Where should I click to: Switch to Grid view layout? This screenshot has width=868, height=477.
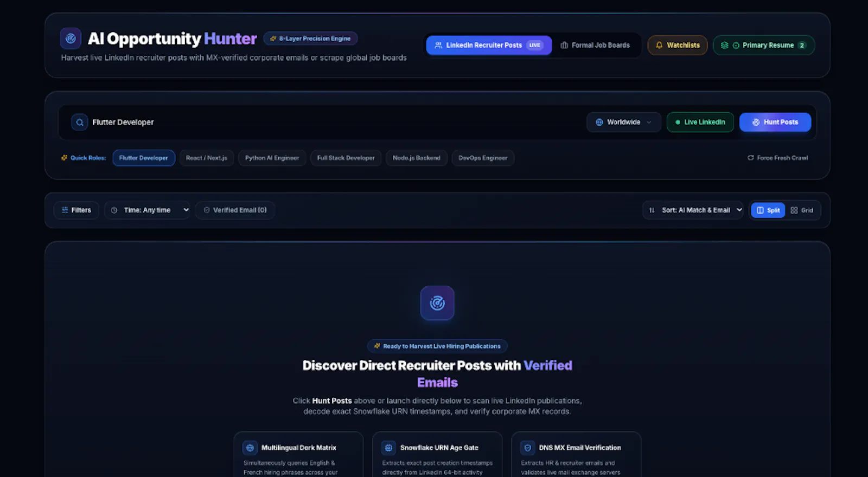pos(802,210)
